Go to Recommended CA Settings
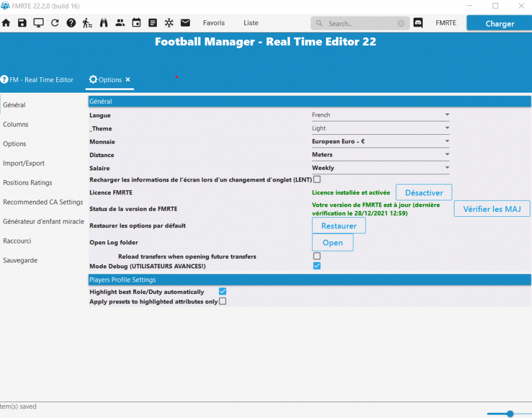The image size is (532, 418). (x=43, y=202)
